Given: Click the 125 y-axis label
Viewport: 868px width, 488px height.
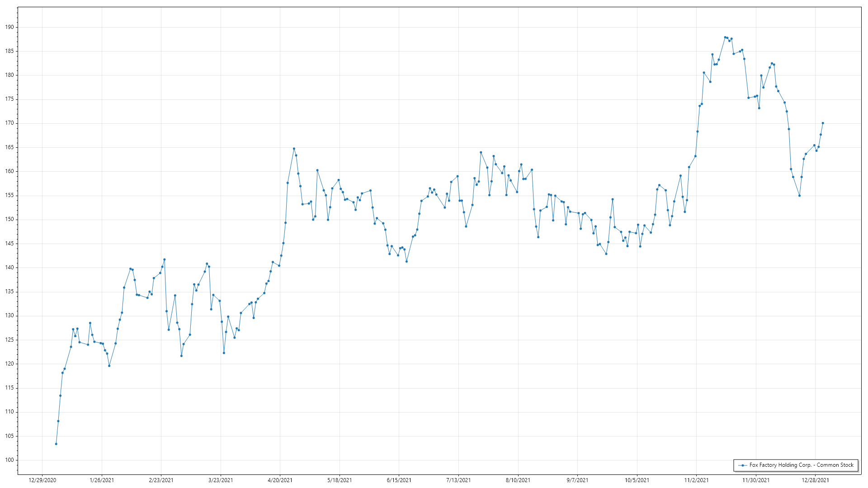Looking at the screenshot, I should (9, 340).
